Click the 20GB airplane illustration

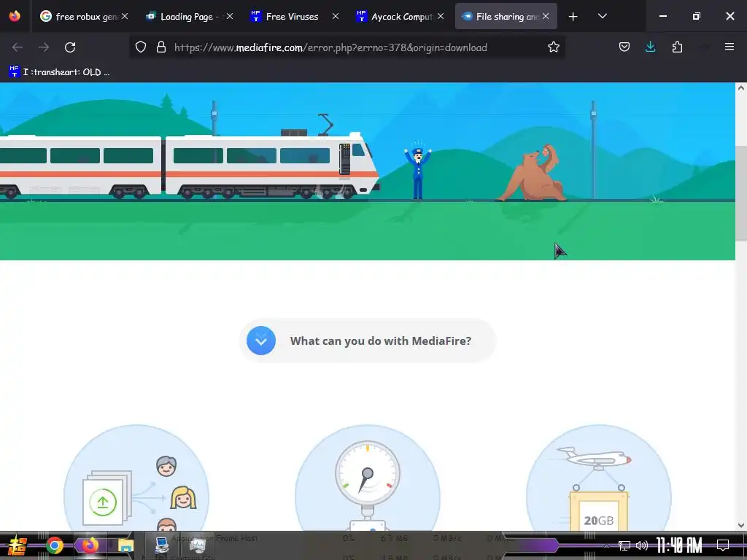tap(599, 478)
